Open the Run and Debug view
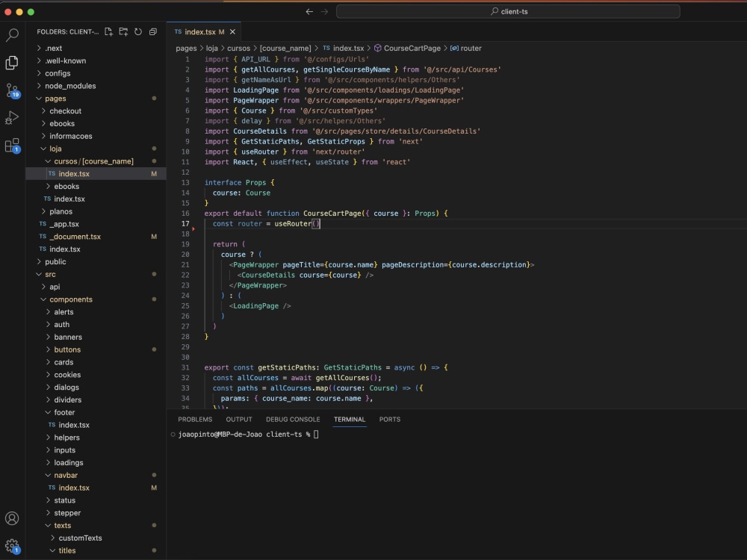Screen dimensions: 747x560 pyautogui.click(x=12, y=118)
